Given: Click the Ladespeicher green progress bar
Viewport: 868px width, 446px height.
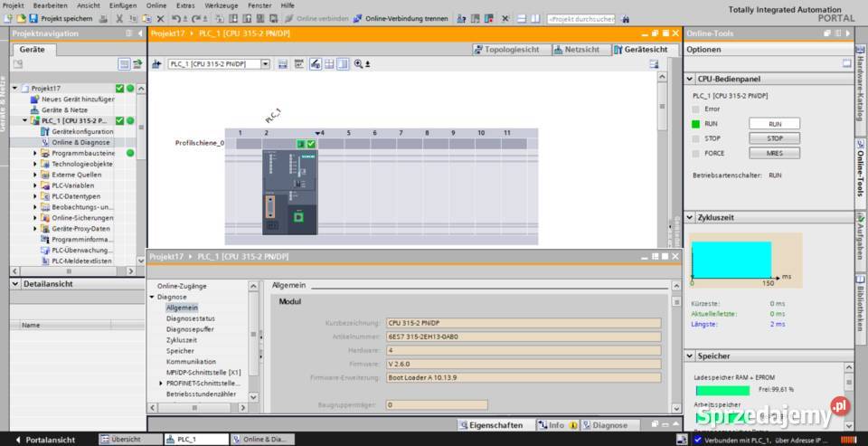Looking at the screenshot, I should 722,391.
